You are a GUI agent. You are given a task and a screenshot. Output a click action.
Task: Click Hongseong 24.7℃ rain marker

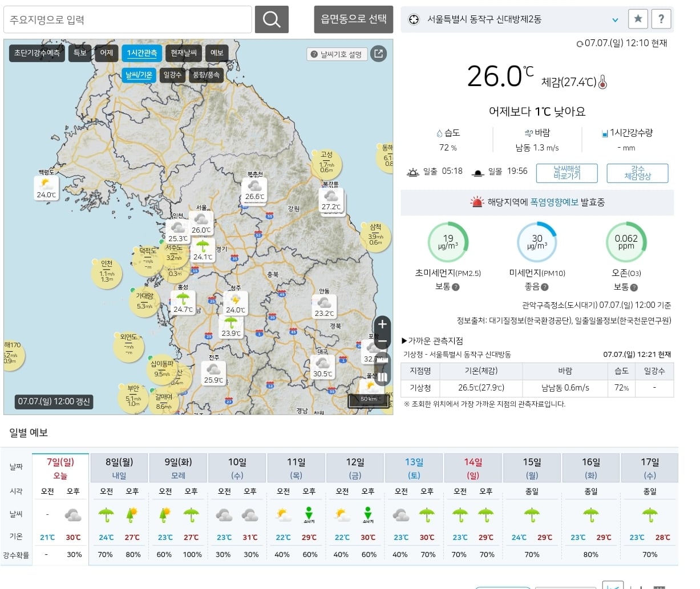183,303
